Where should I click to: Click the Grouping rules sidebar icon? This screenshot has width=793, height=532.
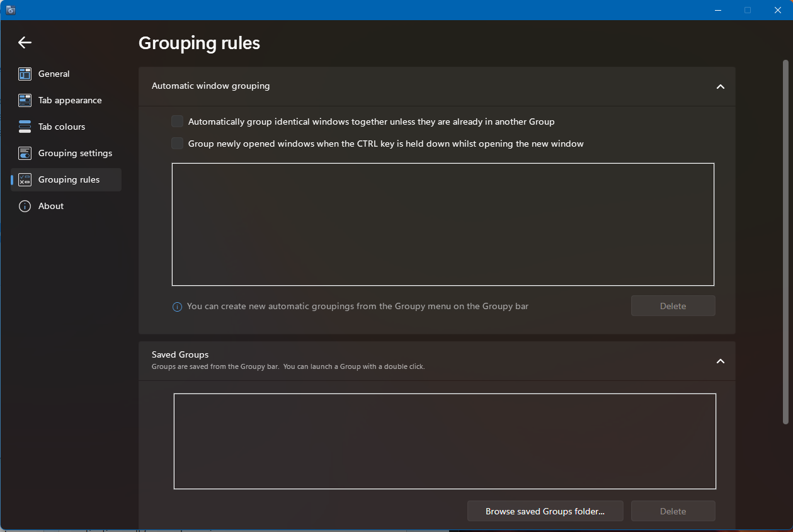coord(25,179)
